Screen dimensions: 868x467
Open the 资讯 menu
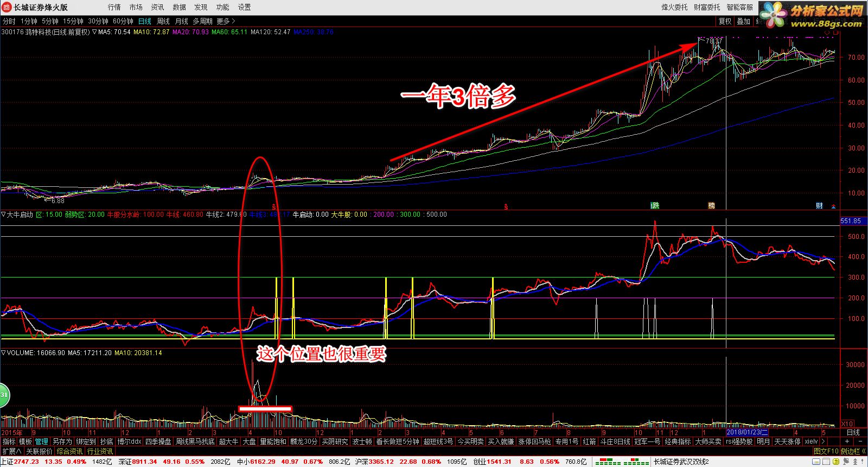pos(157,7)
